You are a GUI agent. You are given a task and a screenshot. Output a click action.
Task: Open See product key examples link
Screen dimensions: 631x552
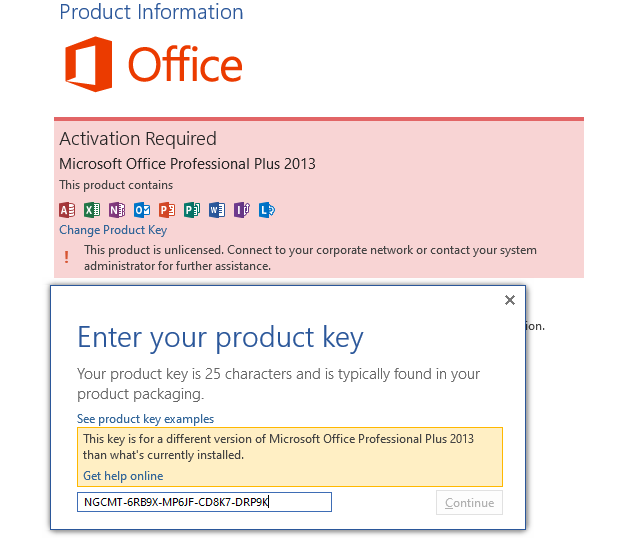pos(145,419)
